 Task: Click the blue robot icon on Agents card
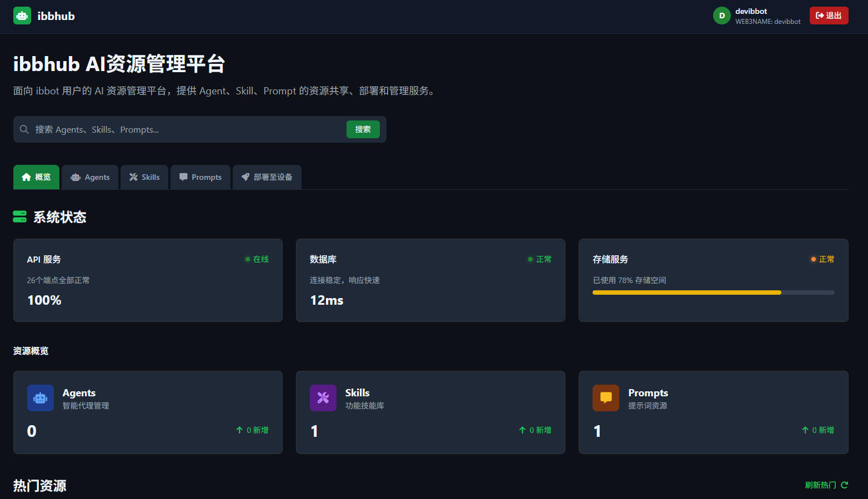tap(41, 398)
